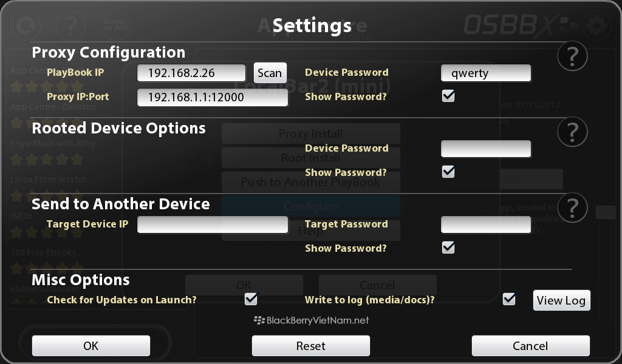622x364 pixels.
Task: Toggle Show Password for Target Password
Action: (x=448, y=248)
